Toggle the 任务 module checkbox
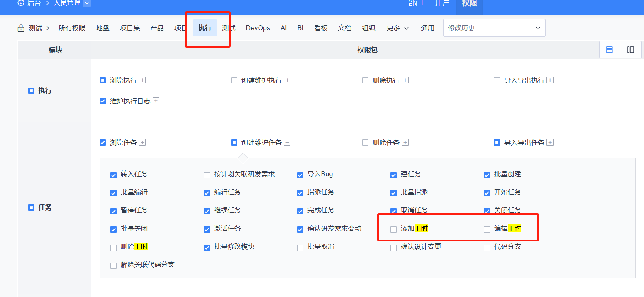 coord(31,207)
